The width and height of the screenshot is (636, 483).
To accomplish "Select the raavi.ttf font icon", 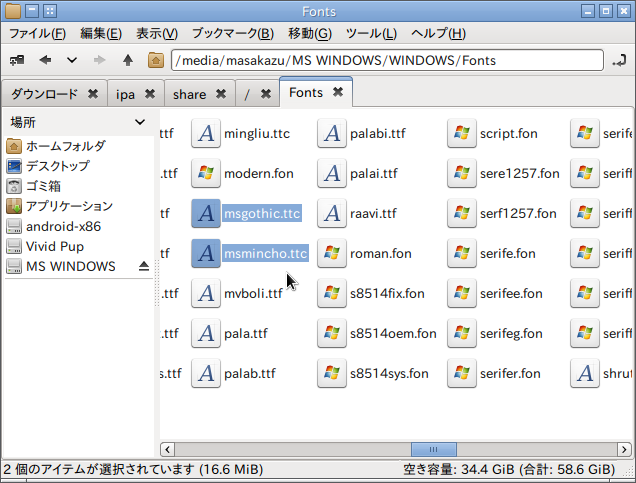I will click(x=332, y=213).
